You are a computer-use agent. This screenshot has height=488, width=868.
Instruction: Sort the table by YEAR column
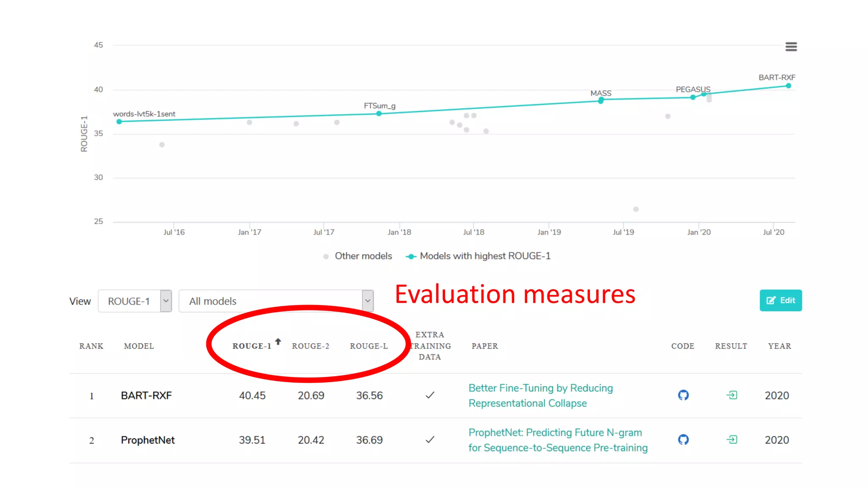click(x=779, y=346)
